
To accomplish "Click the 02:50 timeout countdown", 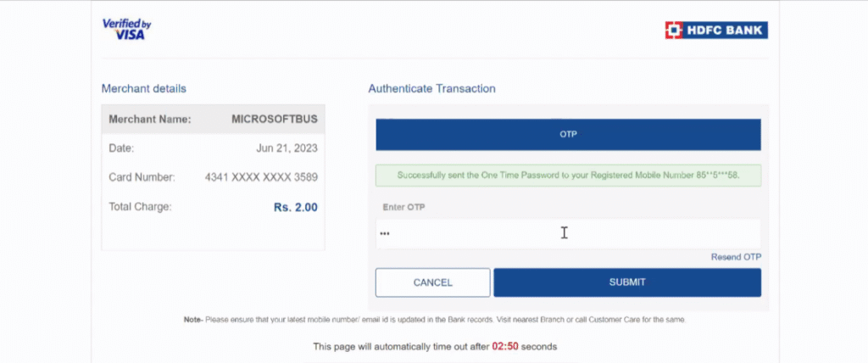I will click(505, 347).
